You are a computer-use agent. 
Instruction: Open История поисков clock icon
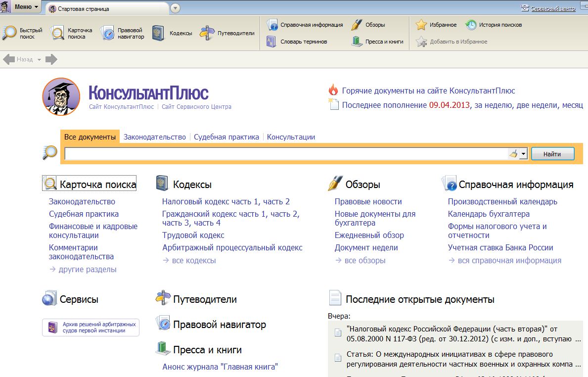coord(471,25)
